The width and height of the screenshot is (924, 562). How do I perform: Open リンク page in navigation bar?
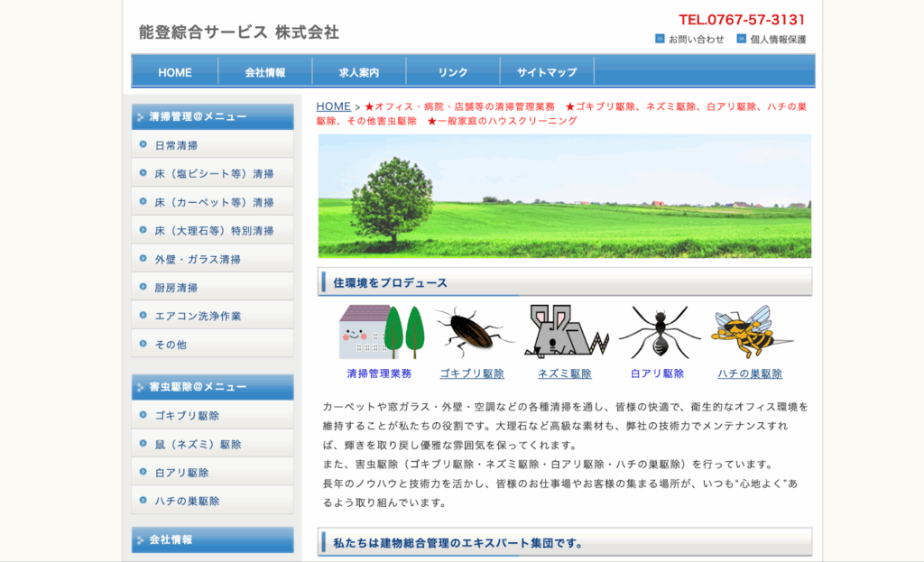453,72
